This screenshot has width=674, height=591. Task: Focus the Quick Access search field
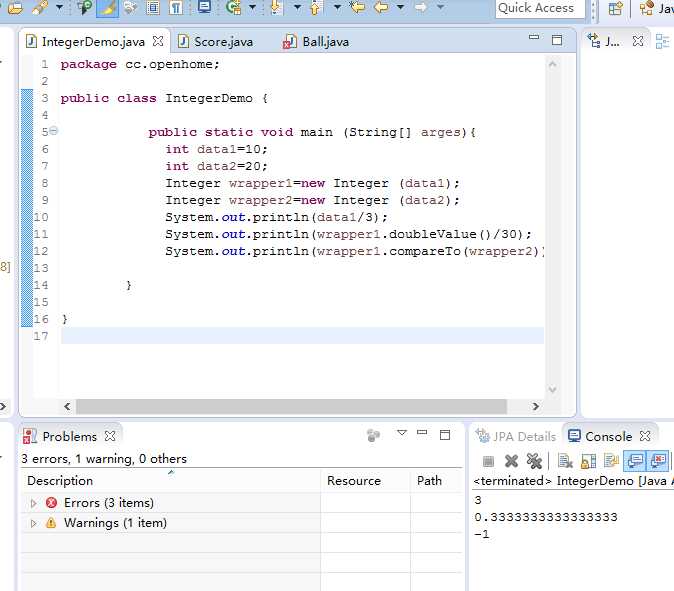540,8
